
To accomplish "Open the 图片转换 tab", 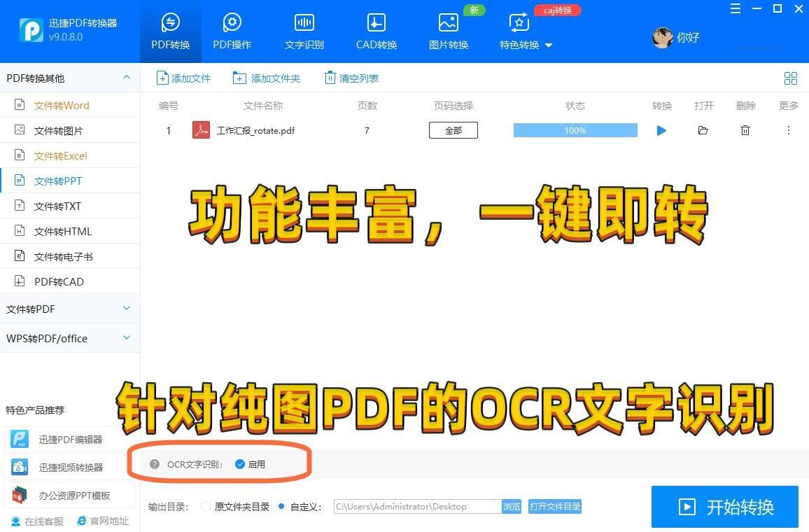I will 449,31.
